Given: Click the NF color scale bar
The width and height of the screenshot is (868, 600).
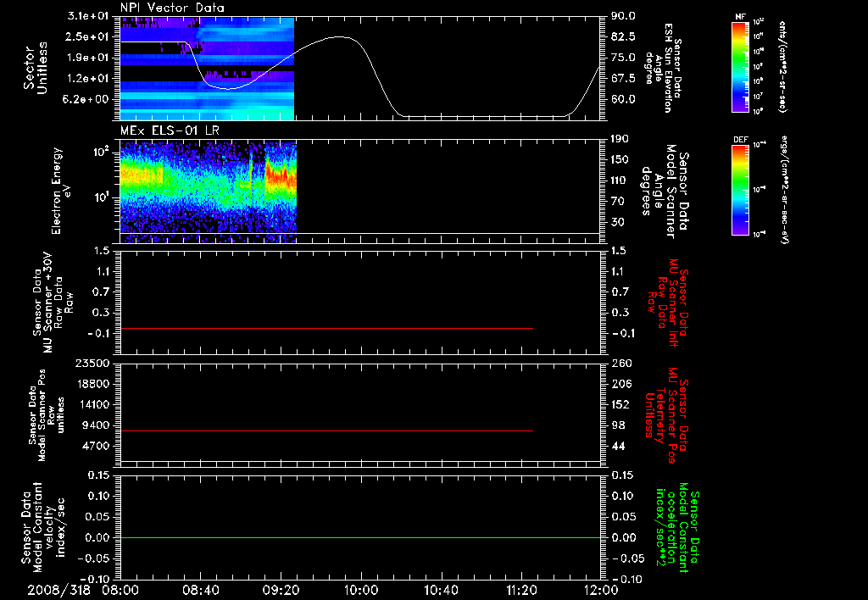Looking at the screenshot, I should [740, 66].
